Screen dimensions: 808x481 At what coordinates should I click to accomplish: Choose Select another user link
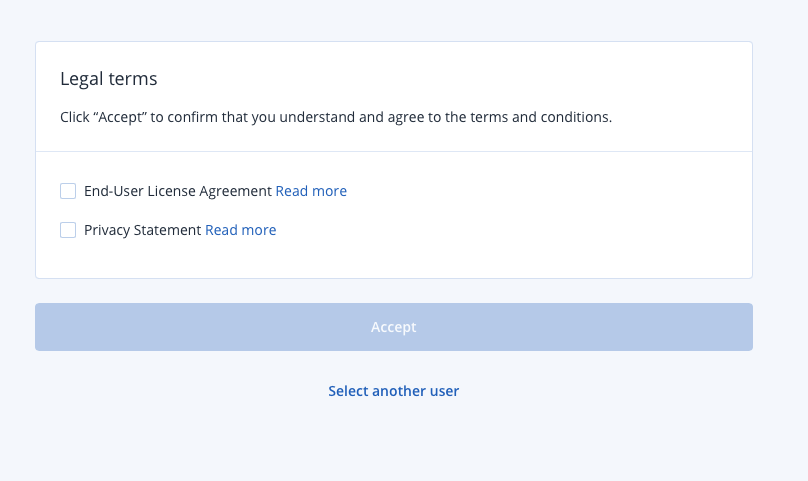(x=394, y=391)
